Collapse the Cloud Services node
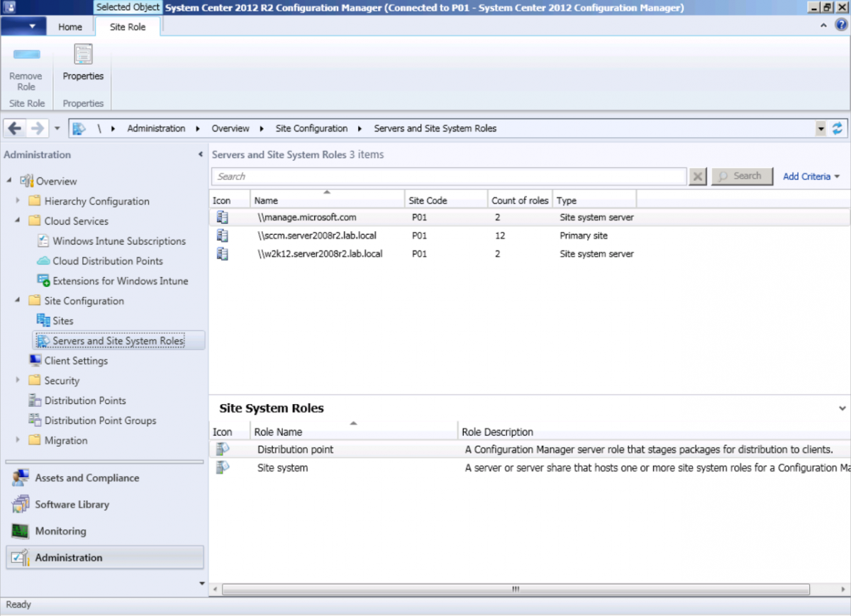This screenshot has width=851, height=616. point(18,221)
